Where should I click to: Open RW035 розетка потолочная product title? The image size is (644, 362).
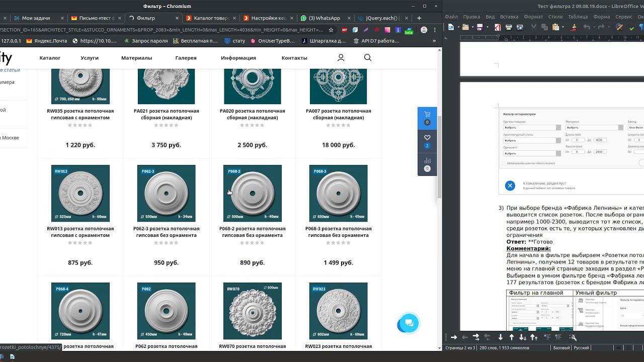point(80,114)
